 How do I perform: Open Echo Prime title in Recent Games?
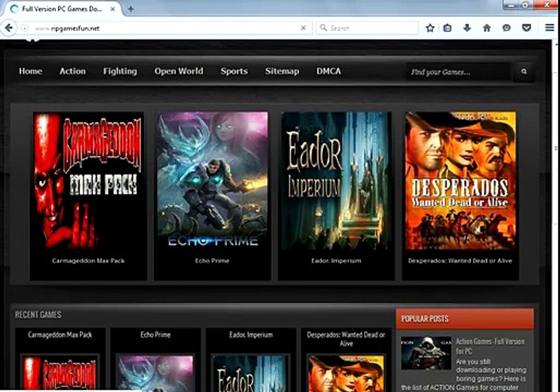click(x=155, y=334)
